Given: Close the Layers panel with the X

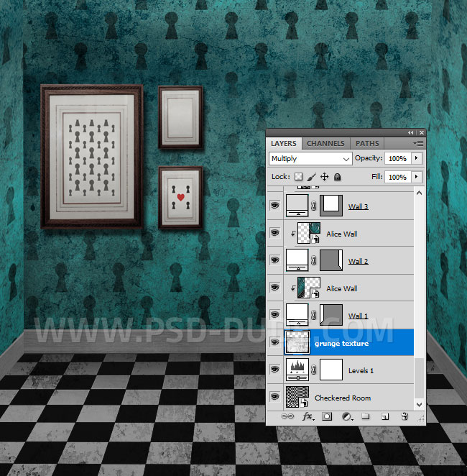Looking at the screenshot, I should click(422, 132).
